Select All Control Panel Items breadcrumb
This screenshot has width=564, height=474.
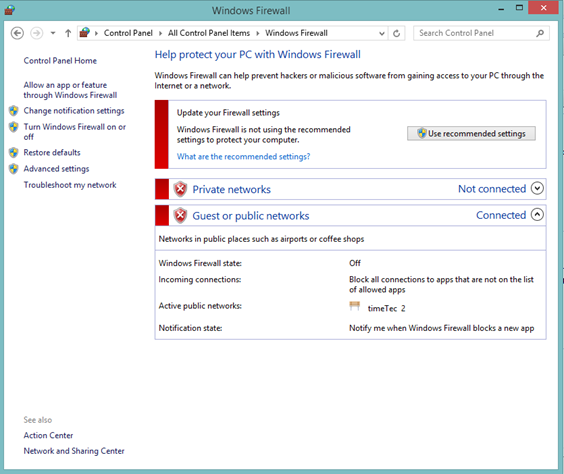pyautogui.click(x=209, y=33)
